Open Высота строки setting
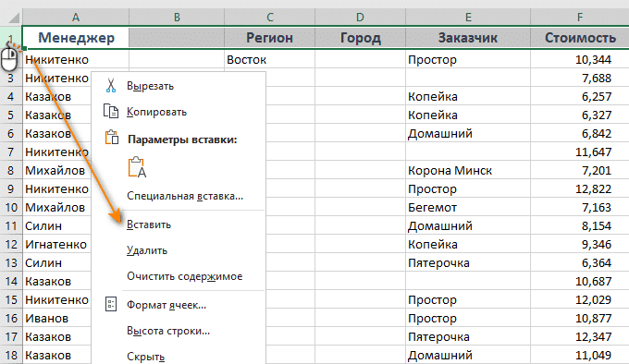629x364 pixels. (168, 331)
